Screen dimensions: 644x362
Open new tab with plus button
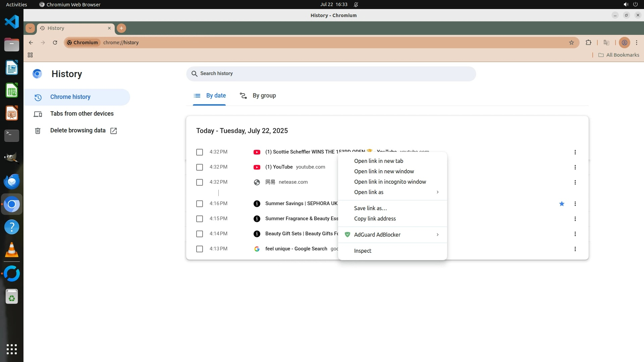click(121, 28)
